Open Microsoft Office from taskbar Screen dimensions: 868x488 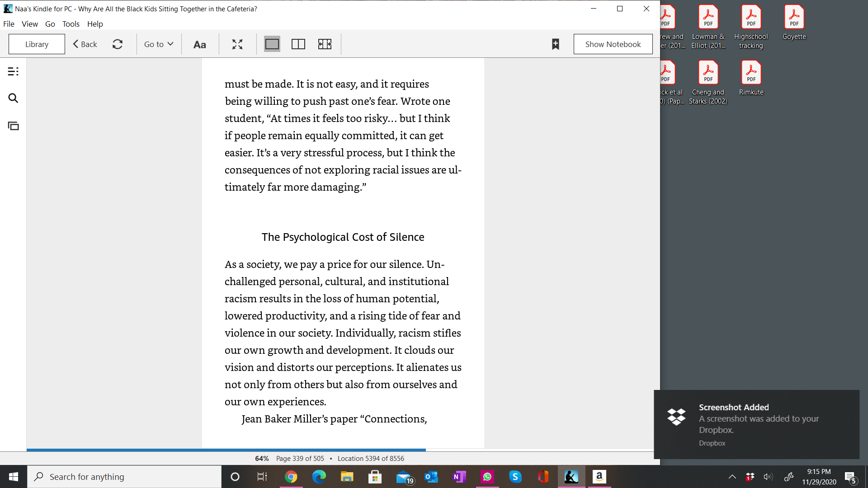(543, 477)
